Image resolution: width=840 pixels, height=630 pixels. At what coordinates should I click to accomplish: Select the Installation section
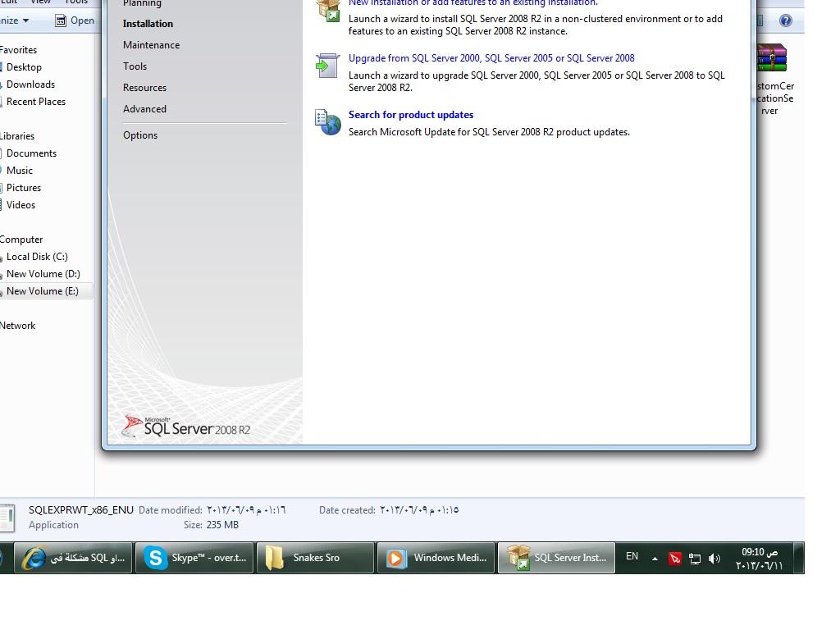148,24
